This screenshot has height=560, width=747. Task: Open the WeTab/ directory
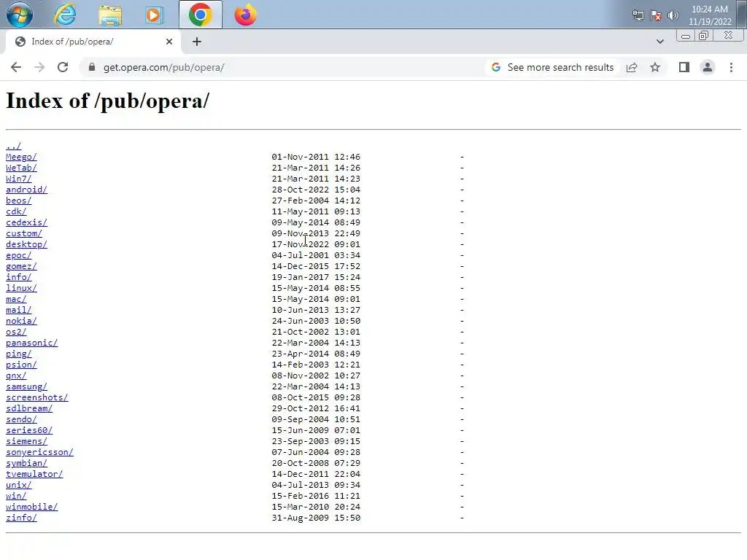(21, 168)
